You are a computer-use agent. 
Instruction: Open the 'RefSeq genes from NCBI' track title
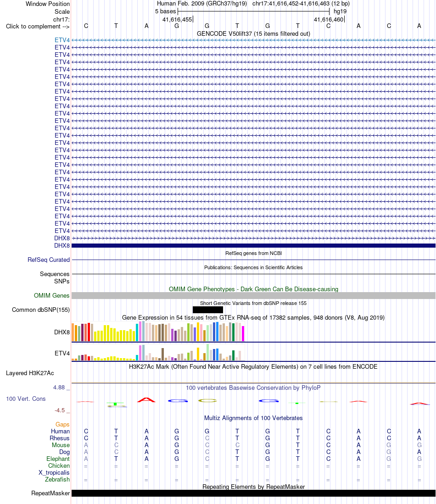[253, 253]
